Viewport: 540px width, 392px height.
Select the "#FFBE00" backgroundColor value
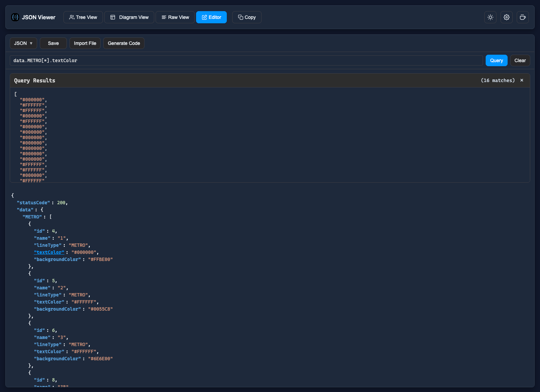tap(101, 259)
